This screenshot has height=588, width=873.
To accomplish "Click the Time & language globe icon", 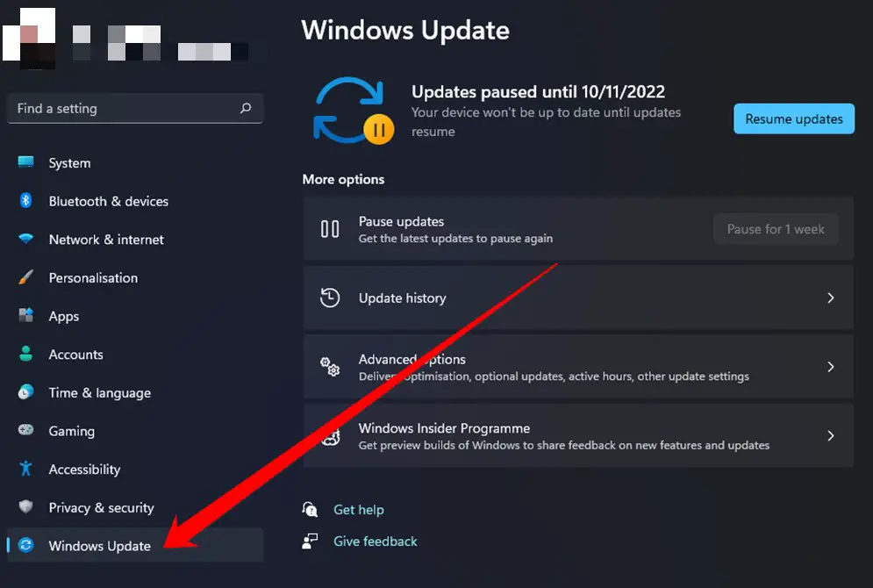I will [25, 392].
